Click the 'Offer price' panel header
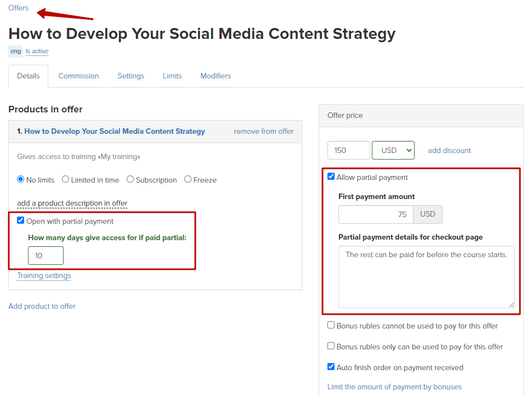 (x=421, y=116)
